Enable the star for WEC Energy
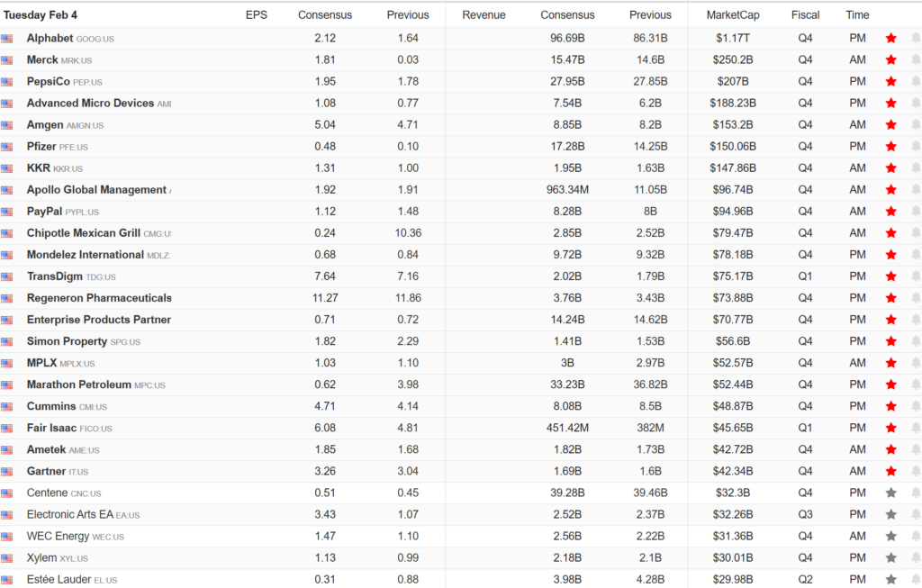 click(890, 537)
